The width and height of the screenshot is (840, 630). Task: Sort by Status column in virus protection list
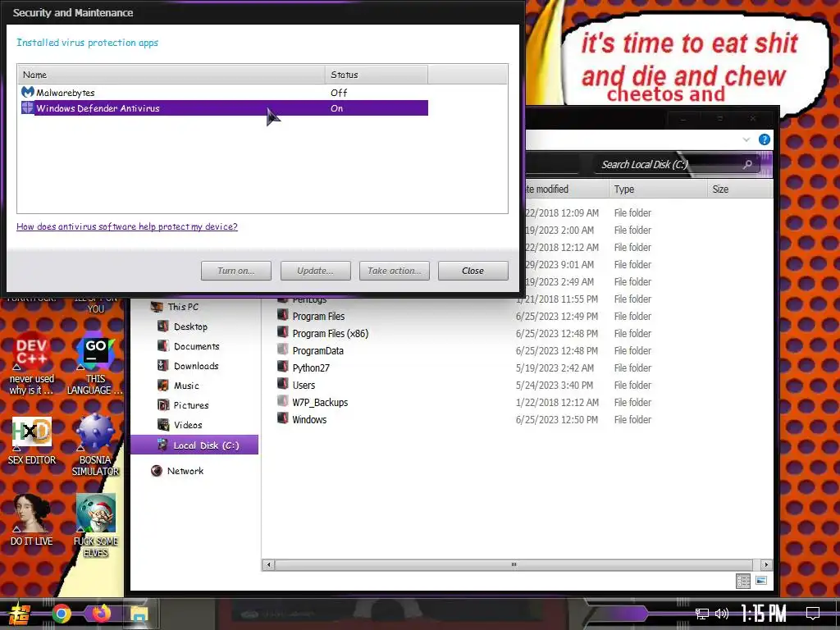coord(376,75)
